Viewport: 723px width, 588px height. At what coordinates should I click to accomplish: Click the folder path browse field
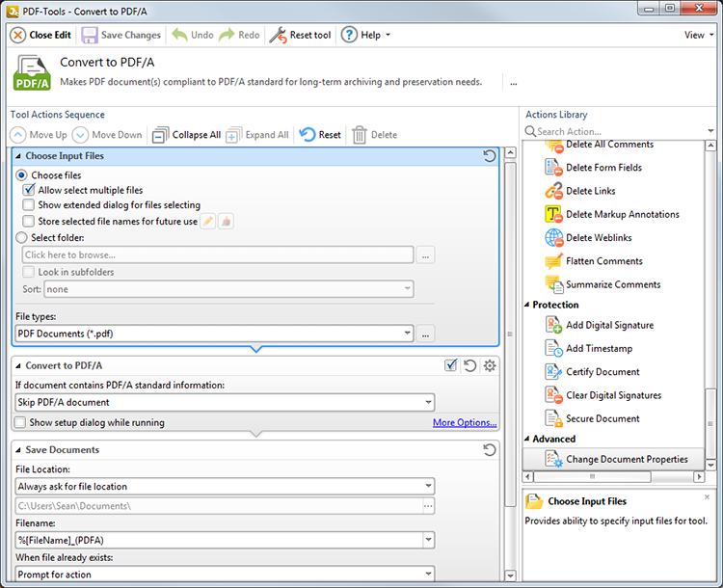[x=218, y=254]
